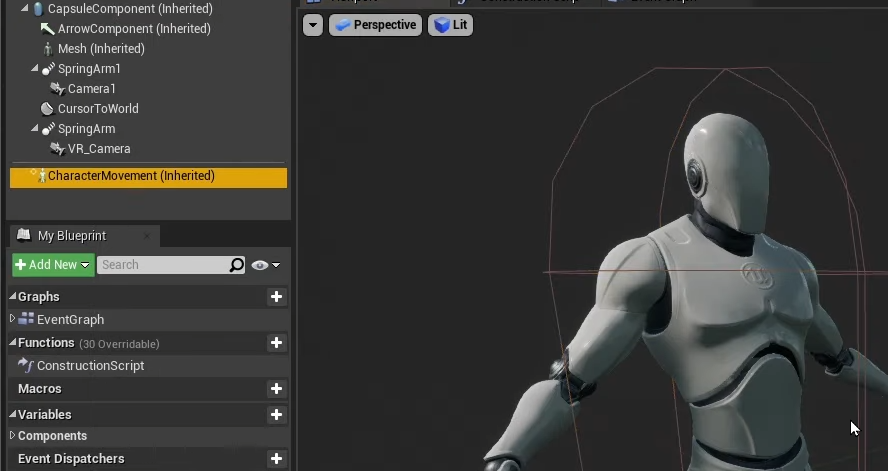This screenshot has width=888, height=471.
Task: Collapse the CapsuleComponent tree node
Action: click(x=24, y=8)
